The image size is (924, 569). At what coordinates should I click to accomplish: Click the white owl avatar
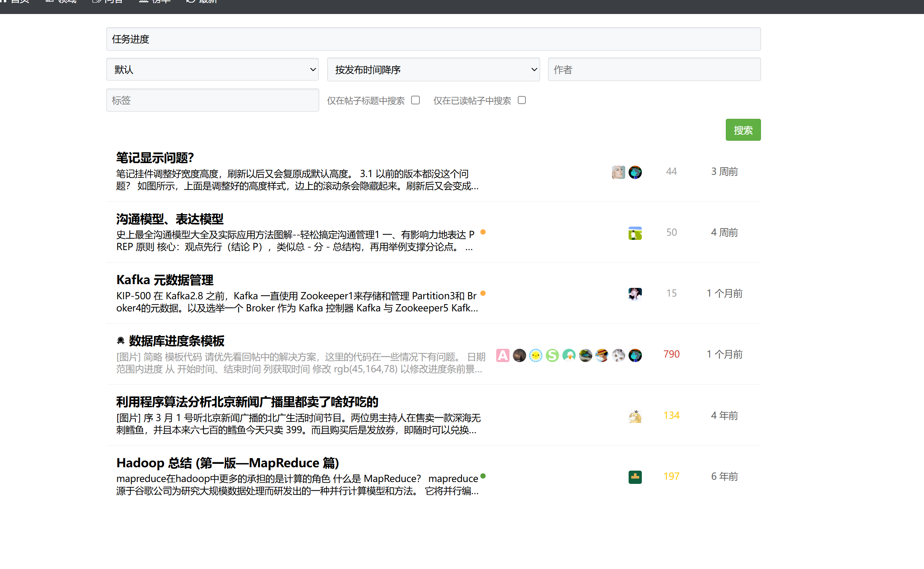pyautogui.click(x=618, y=355)
